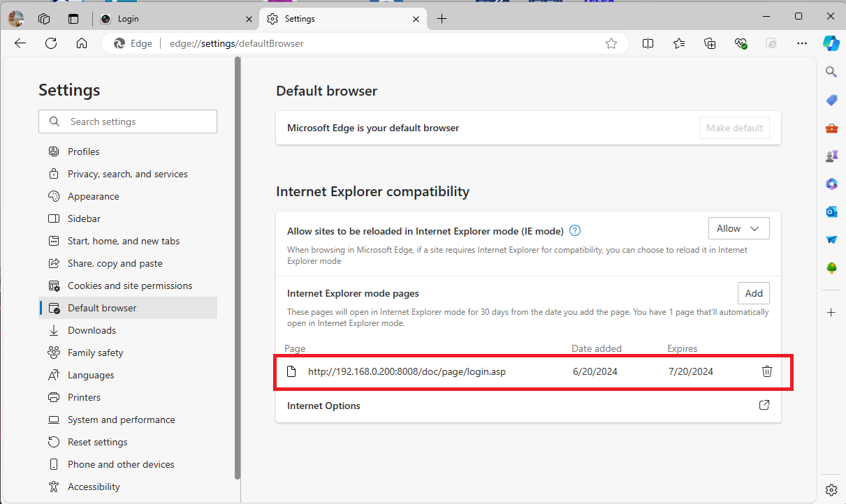Open Share, copy and paste settings
Viewport: 846px width, 504px height.
point(128,263)
